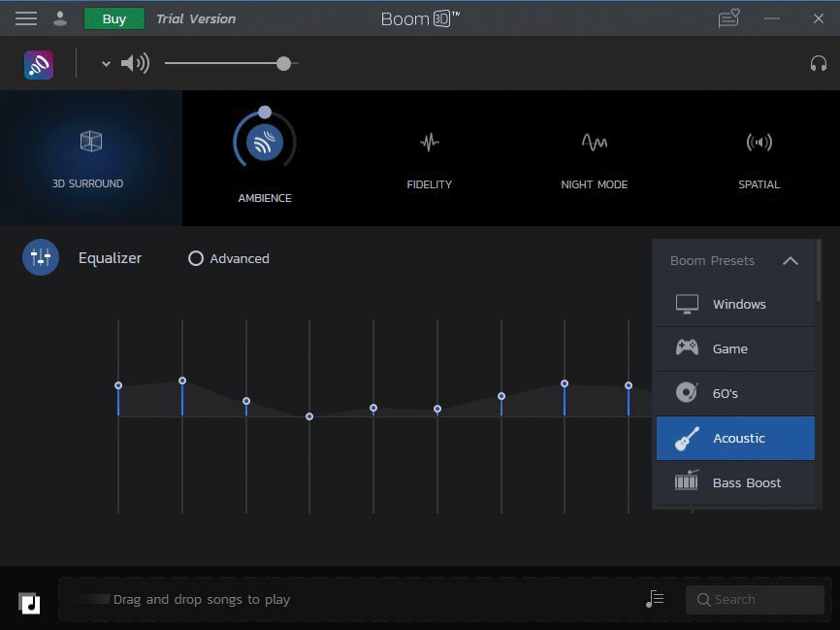Click the presets list scrollbar
This screenshot has width=840, height=630.
(819, 271)
